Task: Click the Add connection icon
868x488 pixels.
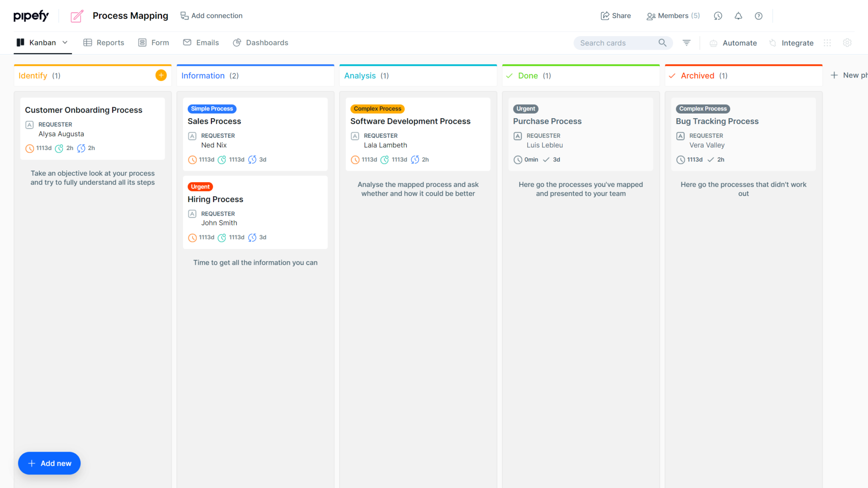Action: click(x=184, y=16)
